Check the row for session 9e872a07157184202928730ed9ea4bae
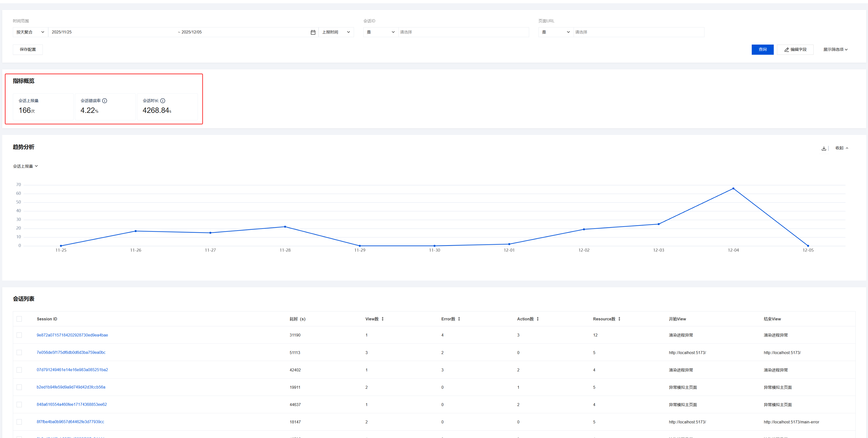 pos(19,335)
